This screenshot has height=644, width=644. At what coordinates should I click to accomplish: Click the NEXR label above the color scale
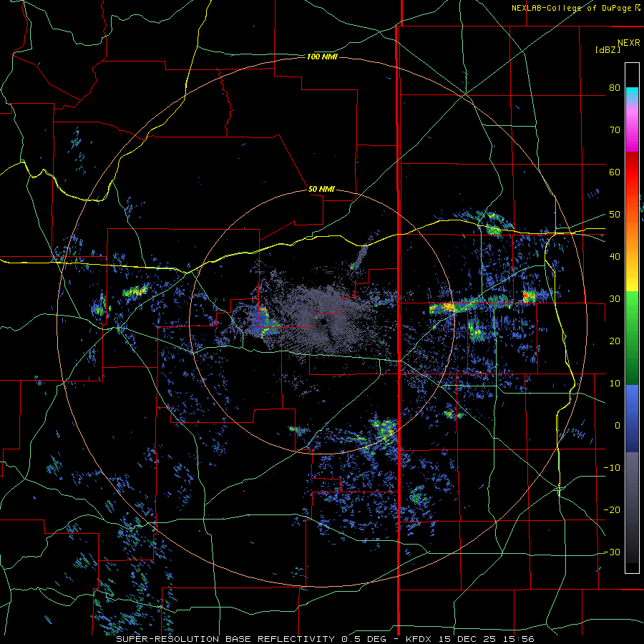click(629, 43)
